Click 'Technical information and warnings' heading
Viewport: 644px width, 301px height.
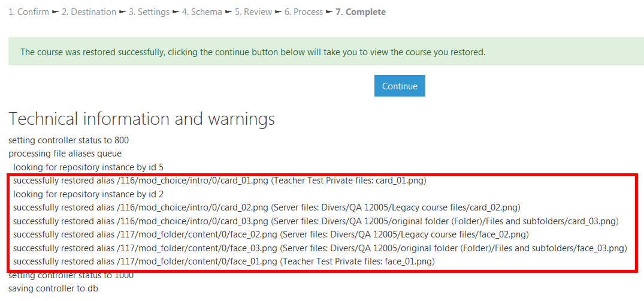click(x=142, y=119)
